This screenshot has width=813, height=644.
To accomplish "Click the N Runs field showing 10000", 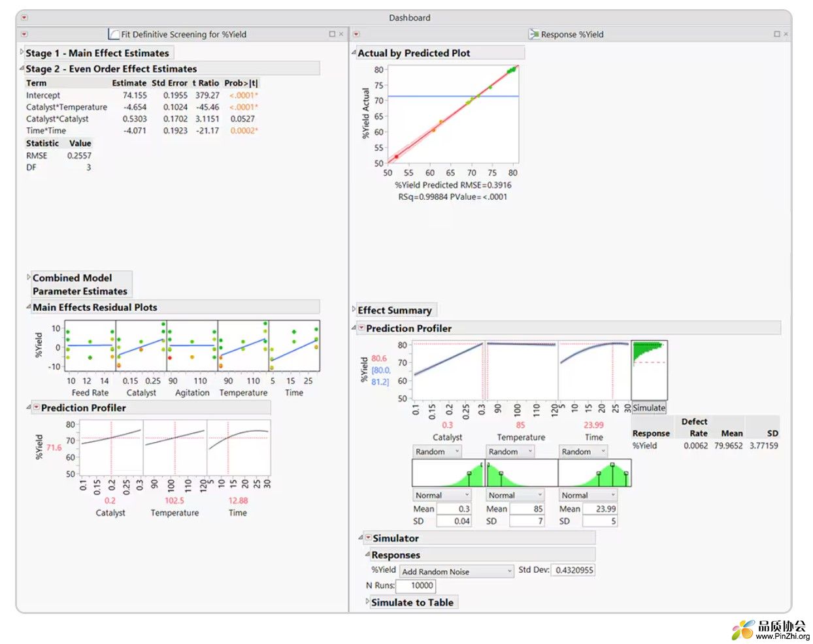I will pos(416,586).
